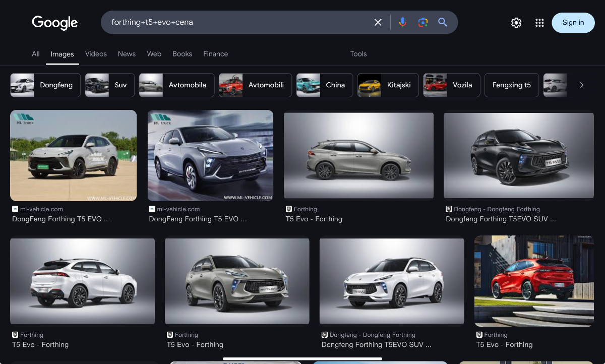Screen dimensions: 605x364
Task: Show more filter chips with arrow
Action: (x=581, y=85)
